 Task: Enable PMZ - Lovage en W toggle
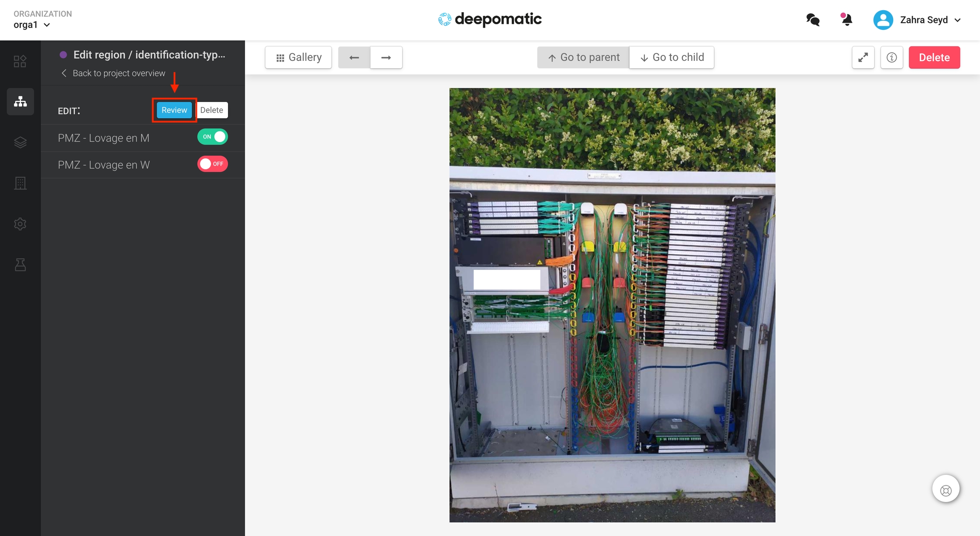pos(212,164)
